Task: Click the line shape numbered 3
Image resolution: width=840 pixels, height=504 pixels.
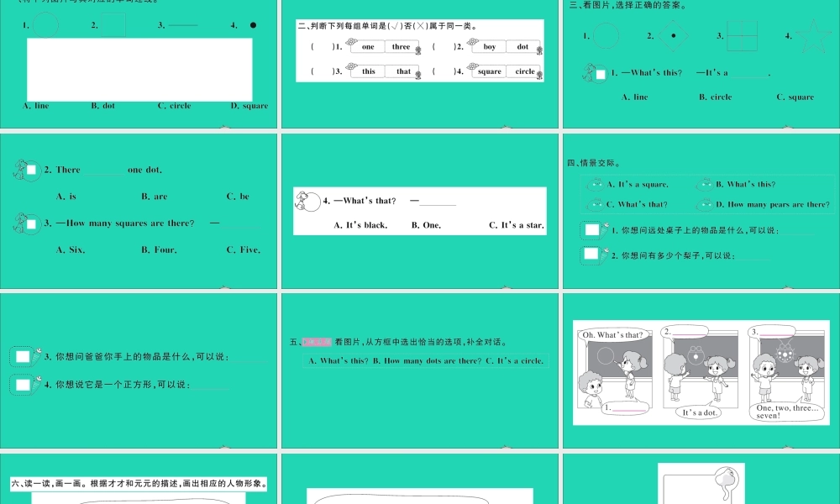Action: coord(182,25)
